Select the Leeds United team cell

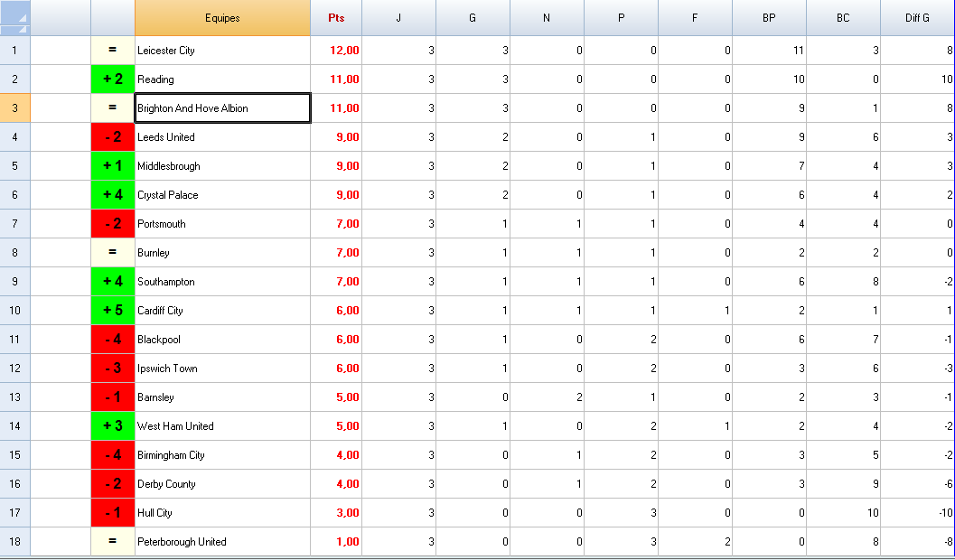pos(222,137)
